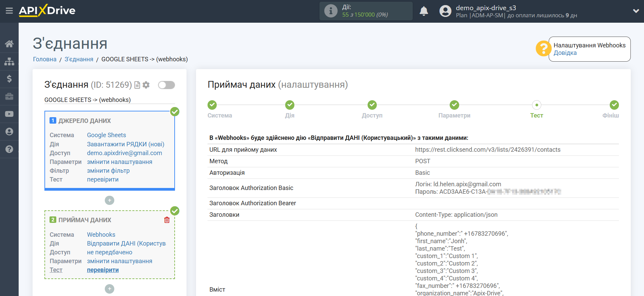Open the connection settings gear icon

pyautogui.click(x=146, y=85)
